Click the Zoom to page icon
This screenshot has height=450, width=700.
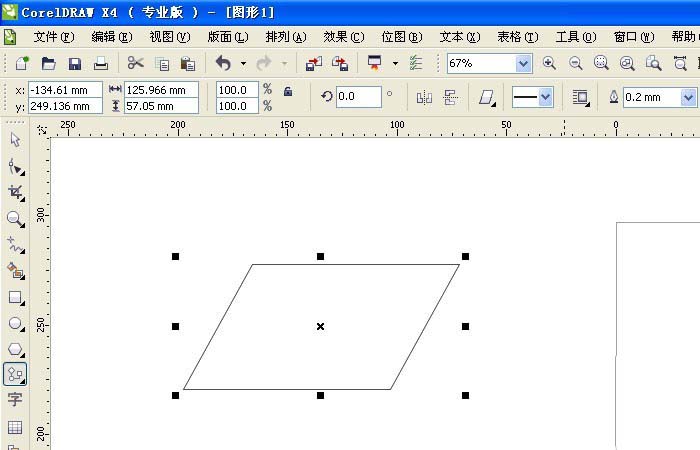point(654,63)
